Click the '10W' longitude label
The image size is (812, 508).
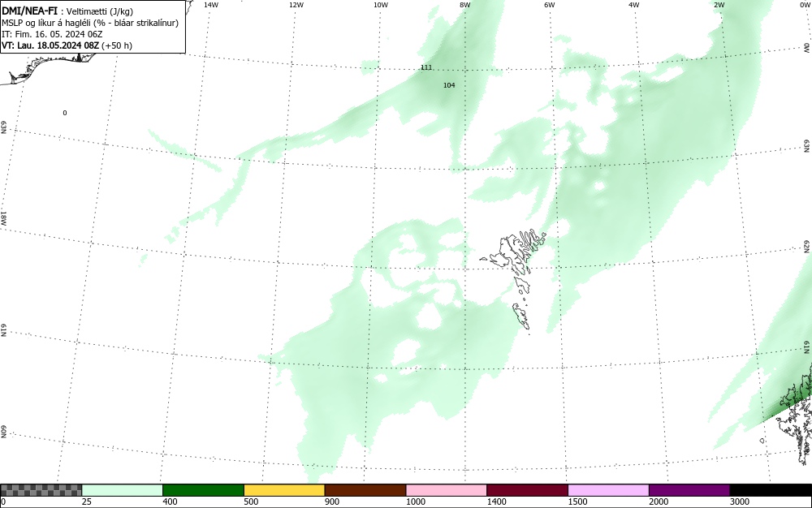pos(381,5)
